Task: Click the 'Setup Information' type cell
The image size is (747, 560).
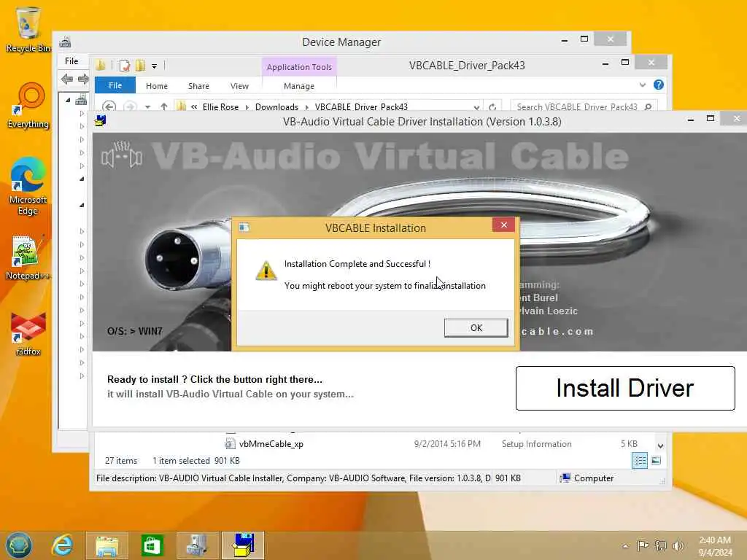Action: [536, 444]
